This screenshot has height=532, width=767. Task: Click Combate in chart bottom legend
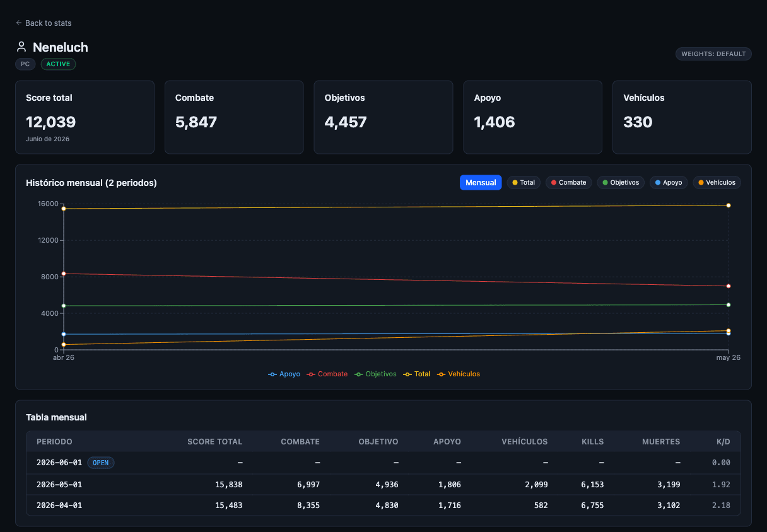327,374
